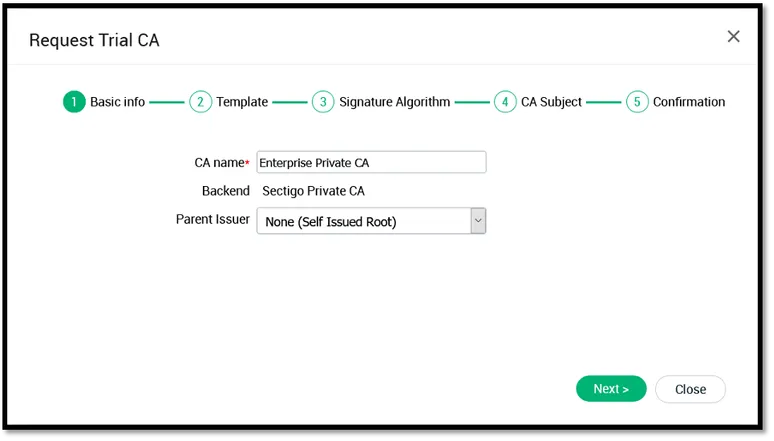Viewport: 774px width, 441px height.
Task: Open the Signature Algorithm step label
Action: 394,102
